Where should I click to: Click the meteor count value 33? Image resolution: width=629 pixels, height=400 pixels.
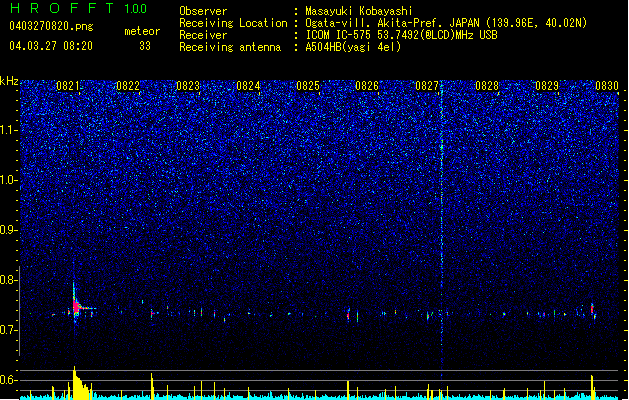pyautogui.click(x=145, y=46)
